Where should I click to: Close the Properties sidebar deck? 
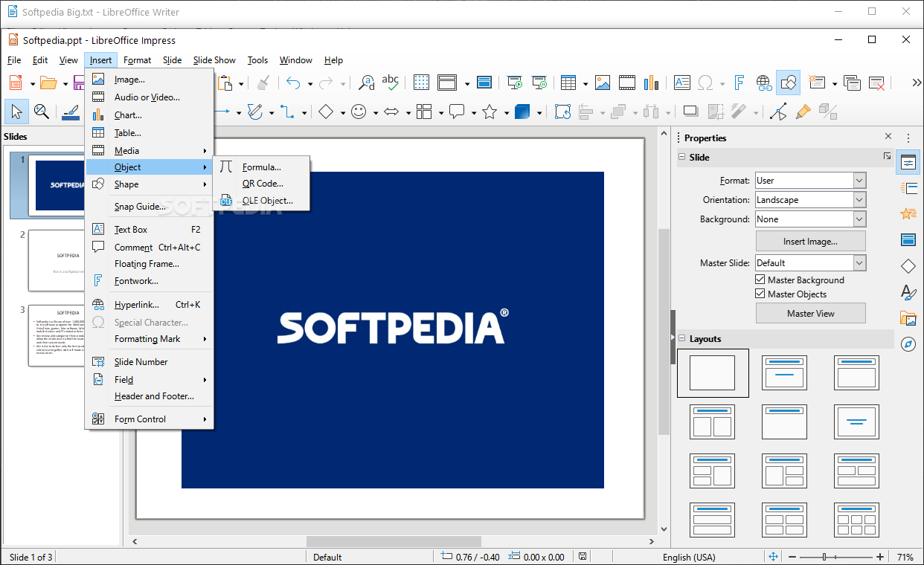point(888,137)
